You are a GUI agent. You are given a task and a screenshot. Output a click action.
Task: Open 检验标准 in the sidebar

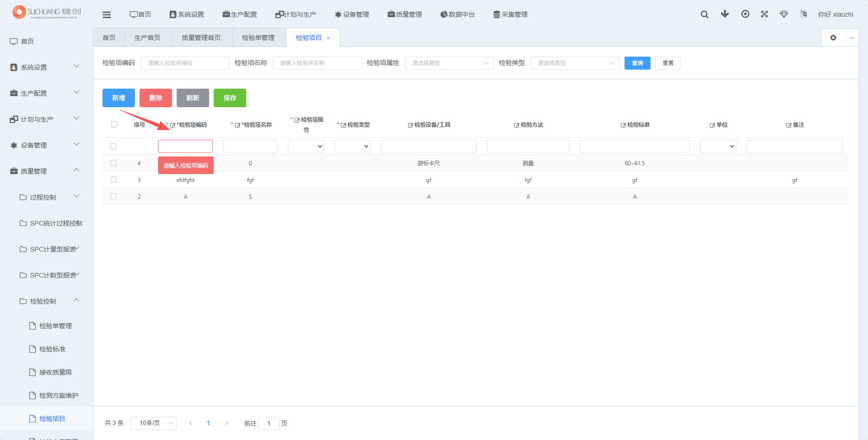coord(52,349)
